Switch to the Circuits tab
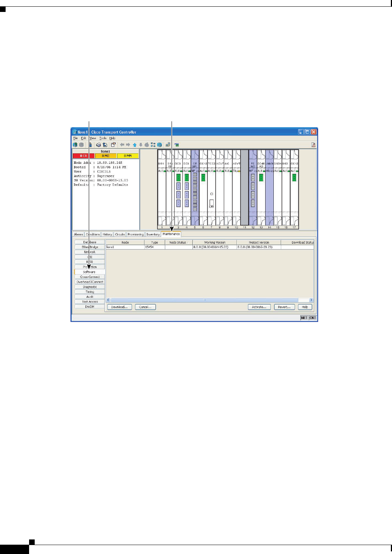This screenshot has width=392, height=554. tap(120, 234)
